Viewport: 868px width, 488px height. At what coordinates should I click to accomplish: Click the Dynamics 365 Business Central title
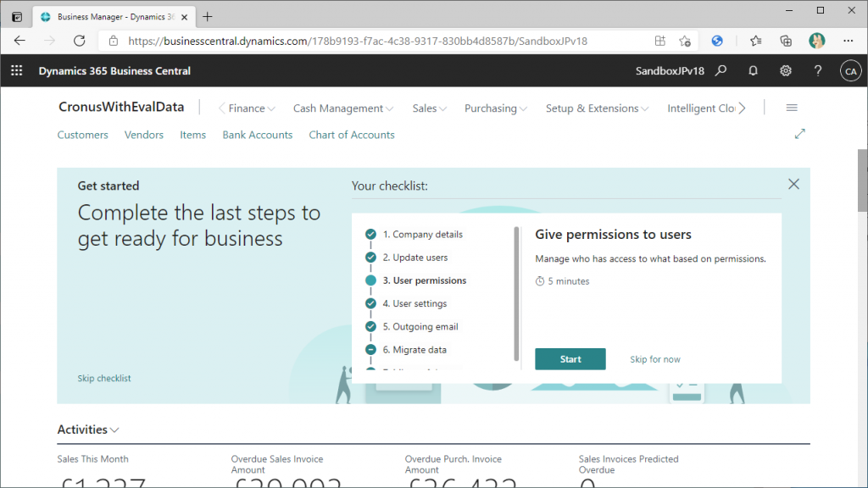(x=114, y=71)
